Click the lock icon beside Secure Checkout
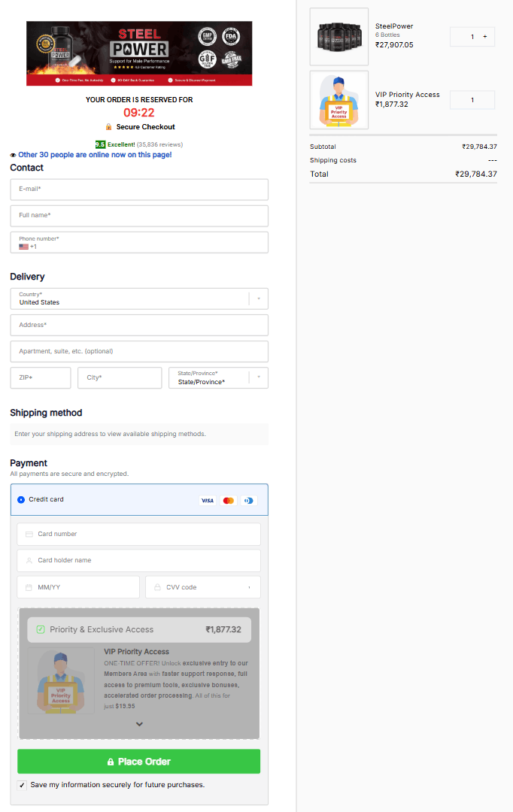 point(109,127)
